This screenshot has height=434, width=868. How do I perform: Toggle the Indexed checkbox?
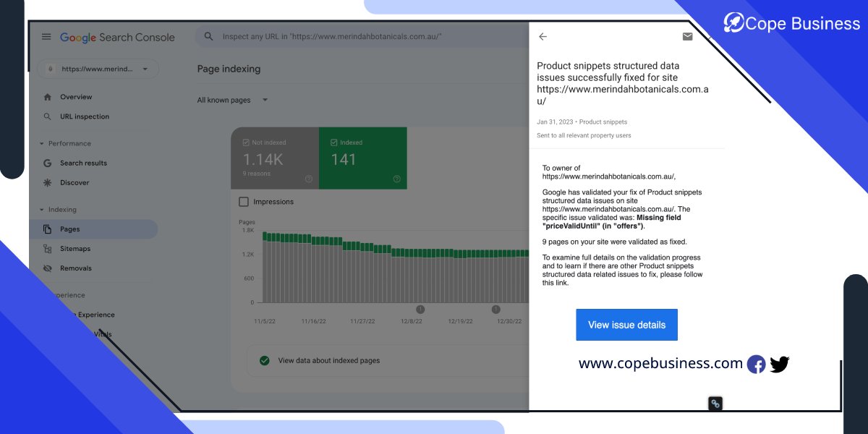(334, 142)
